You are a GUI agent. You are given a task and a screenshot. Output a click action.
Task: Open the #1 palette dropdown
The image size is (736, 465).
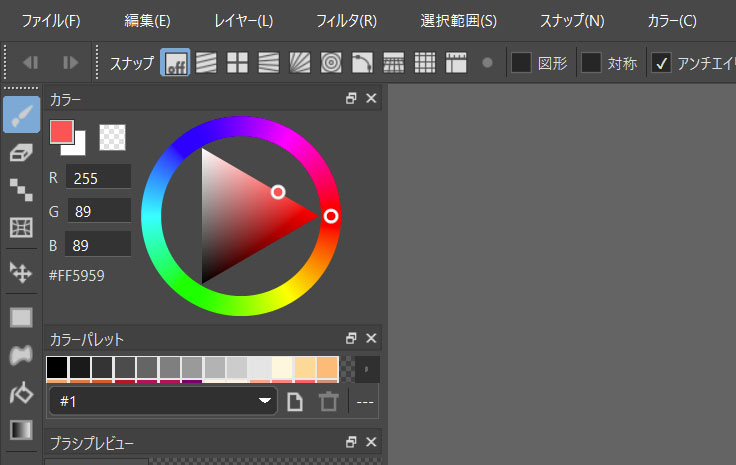163,401
